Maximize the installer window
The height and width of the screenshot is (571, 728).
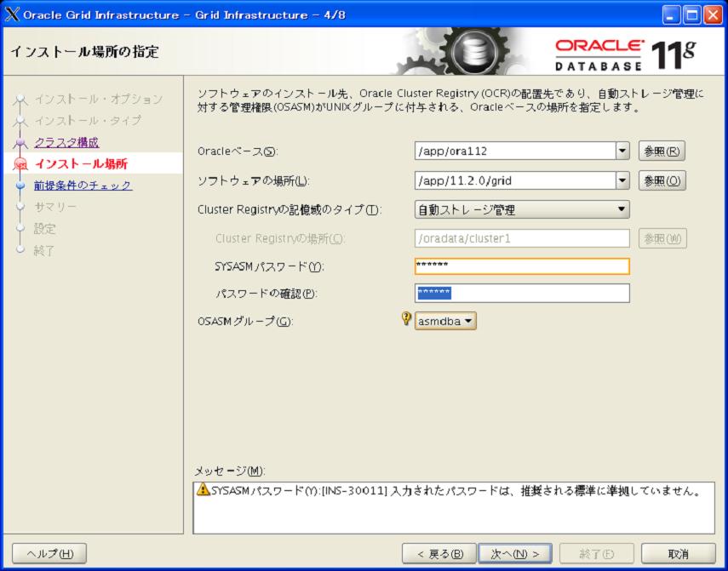[x=691, y=15]
